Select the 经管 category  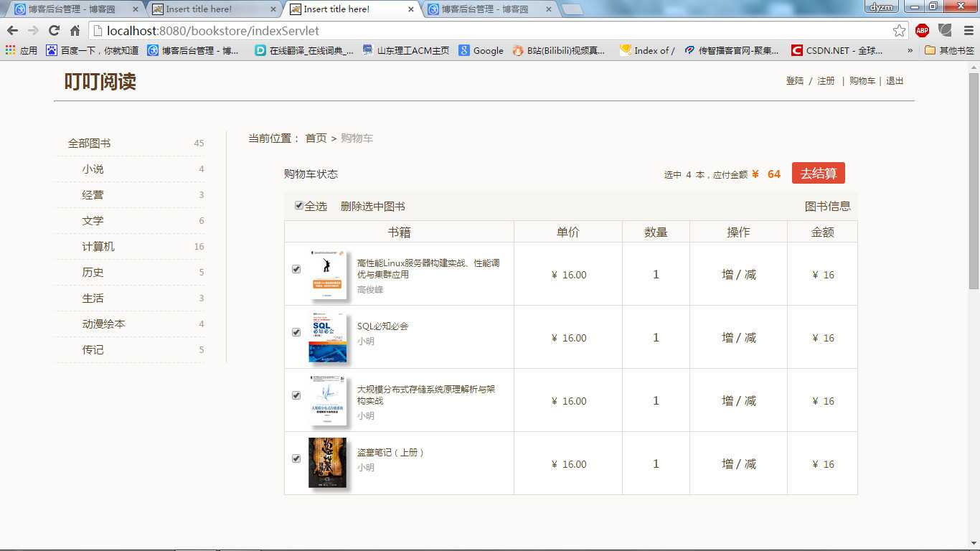click(x=93, y=195)
